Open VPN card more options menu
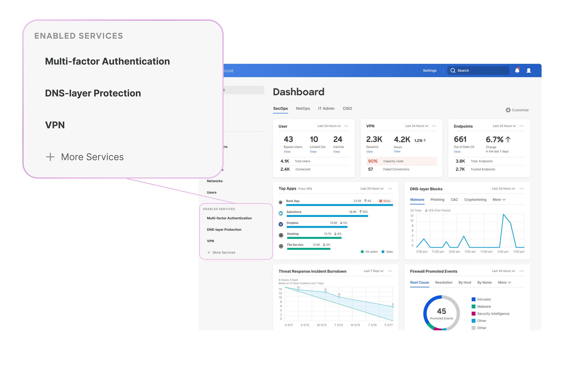The image size is (588, 366). pos(434,126)
